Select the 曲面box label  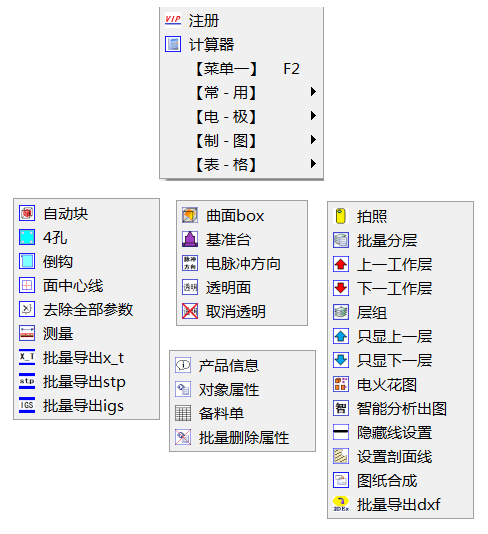(x=235, y=216)
